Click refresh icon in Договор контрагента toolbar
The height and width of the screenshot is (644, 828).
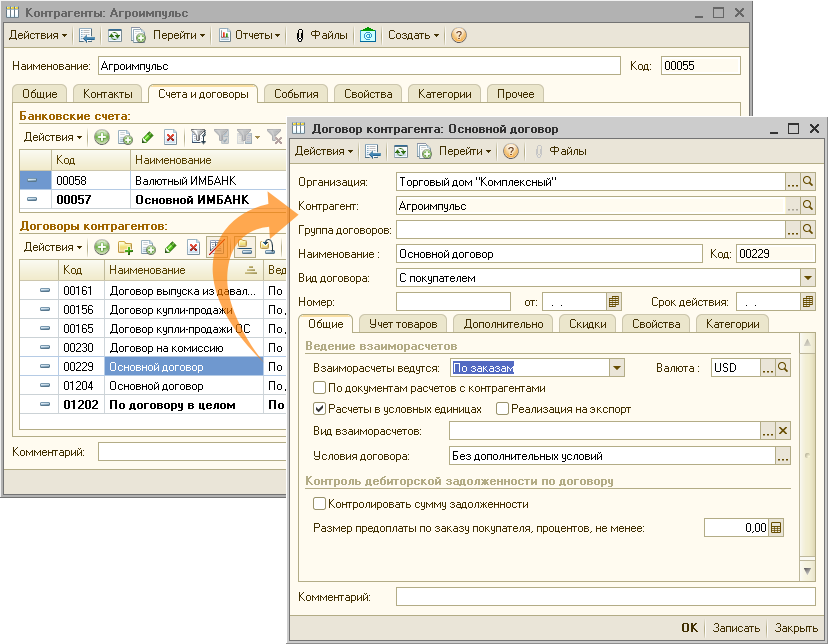coord(401,151)
